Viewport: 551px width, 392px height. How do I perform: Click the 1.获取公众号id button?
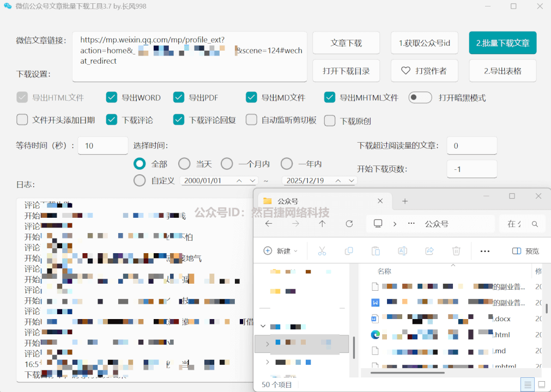click(x=424, y=42)
